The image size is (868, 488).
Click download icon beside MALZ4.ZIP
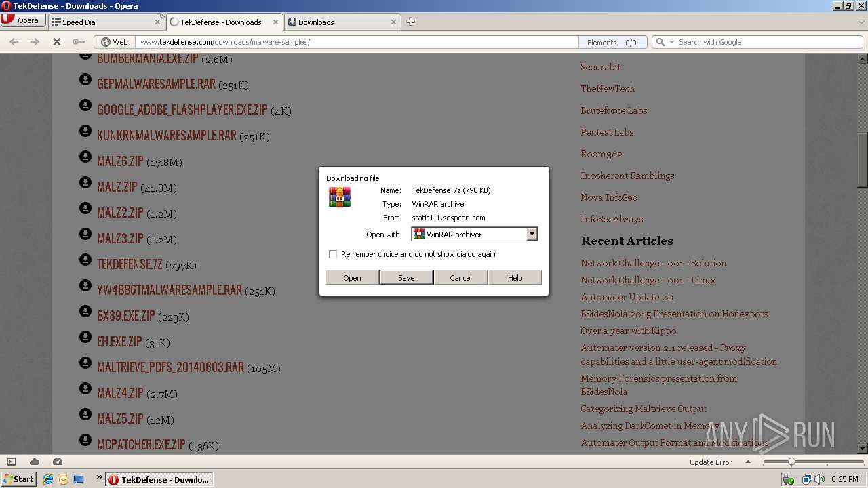(x=85, y=388)
